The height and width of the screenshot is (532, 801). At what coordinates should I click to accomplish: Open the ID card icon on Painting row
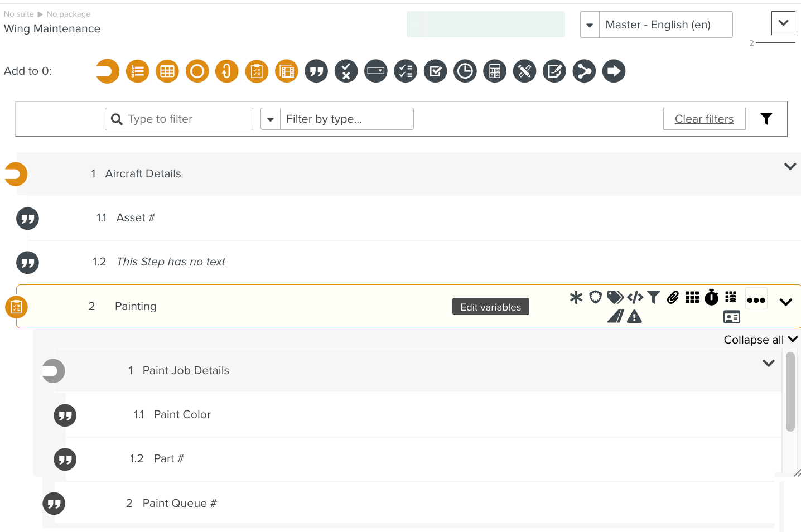pyautogui.click(x=732, y=317)
